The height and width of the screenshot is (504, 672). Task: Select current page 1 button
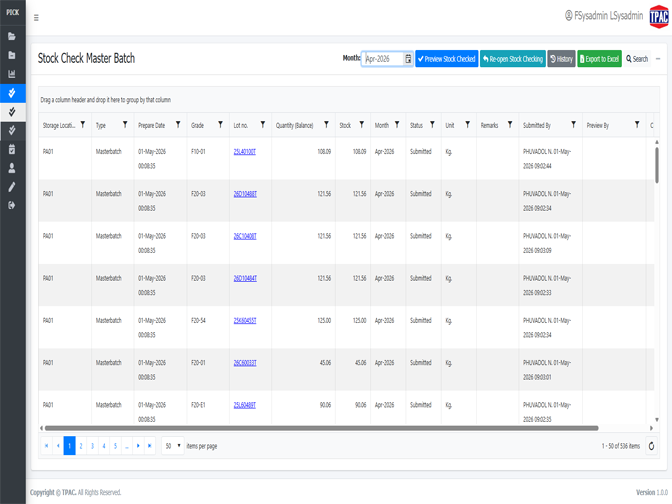tap(69, 446)
